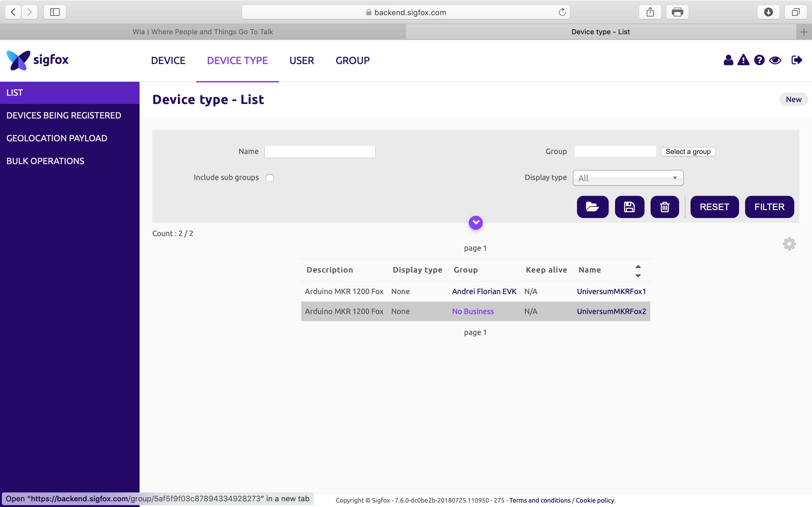Sort the Name column with arrows
This screenshot has height=507, width=812.
638,271
